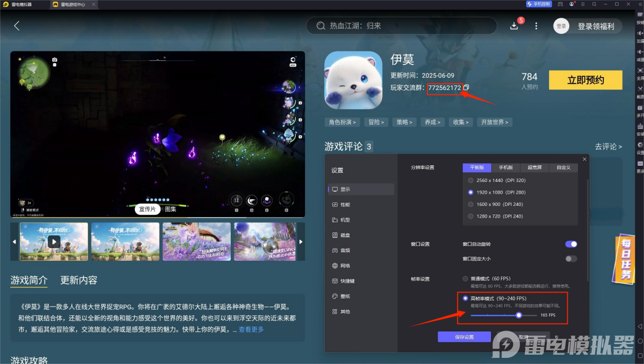644x364 pixels.
Task: Click install APK (安装) sidebar icon
Action: click(640, 129)
